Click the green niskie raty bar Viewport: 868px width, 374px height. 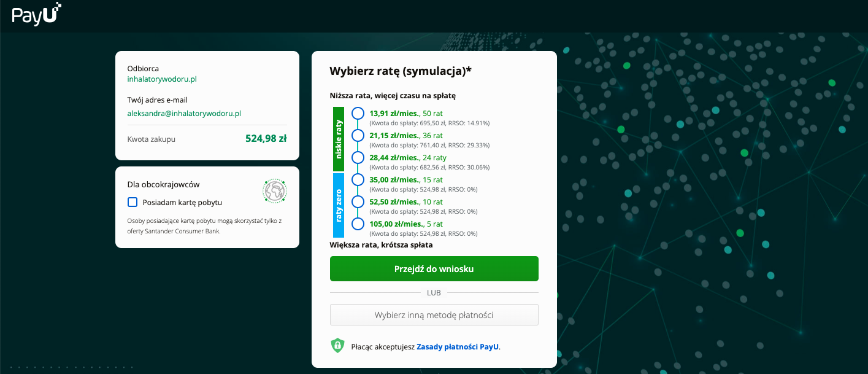point(339,139)
